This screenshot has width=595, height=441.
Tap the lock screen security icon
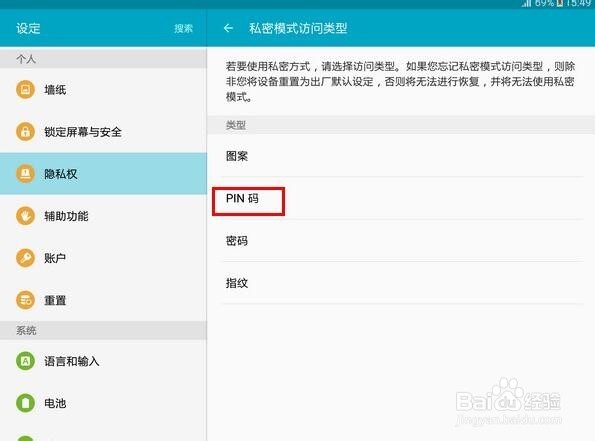click(x=25, y=132)
